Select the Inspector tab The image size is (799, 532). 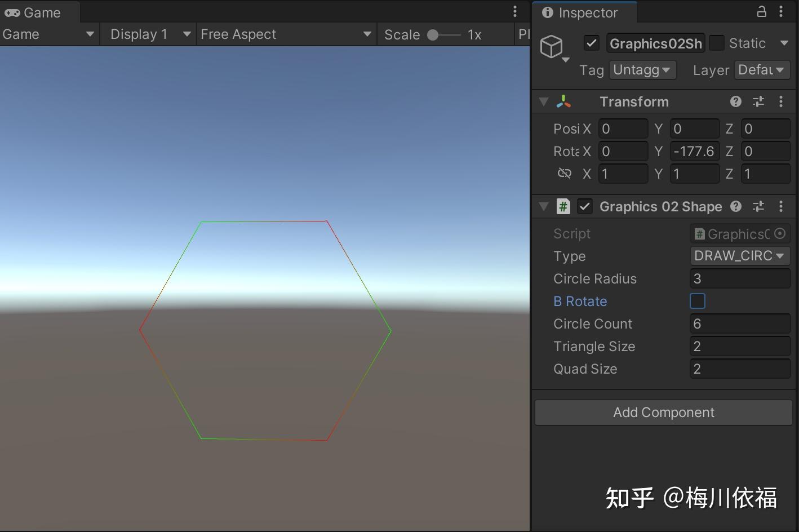(x=584, y=12)
